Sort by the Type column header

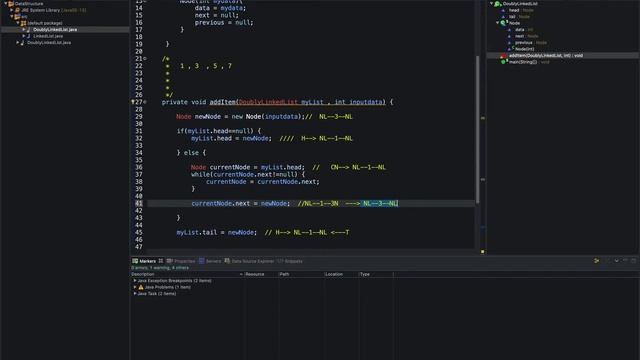pos(376,274)
